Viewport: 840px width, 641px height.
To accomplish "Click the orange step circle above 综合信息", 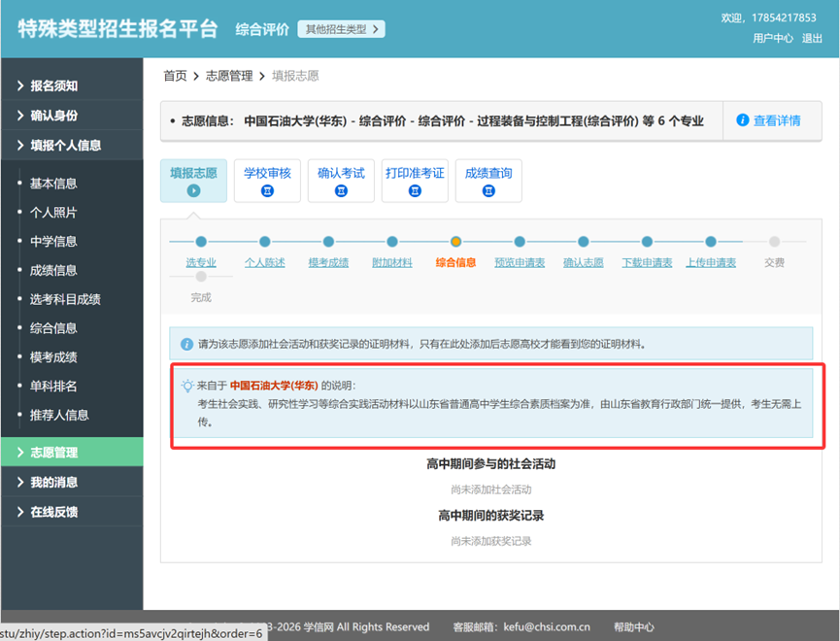I will tap(455, 242).
